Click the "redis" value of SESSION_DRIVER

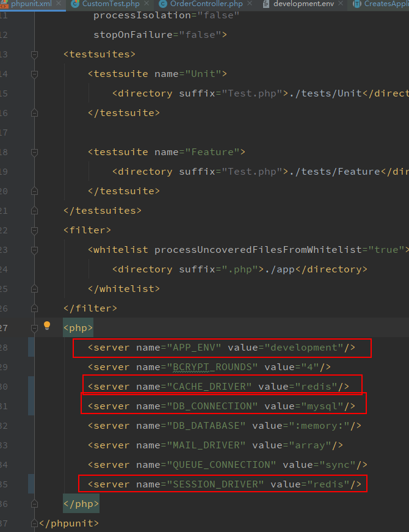pos(328,484)
